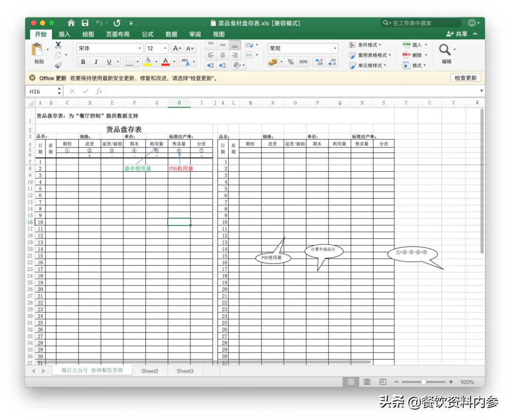Click the 检查更新 button
Viewport: 510px width, 420px height.
[x=466, y=78]
